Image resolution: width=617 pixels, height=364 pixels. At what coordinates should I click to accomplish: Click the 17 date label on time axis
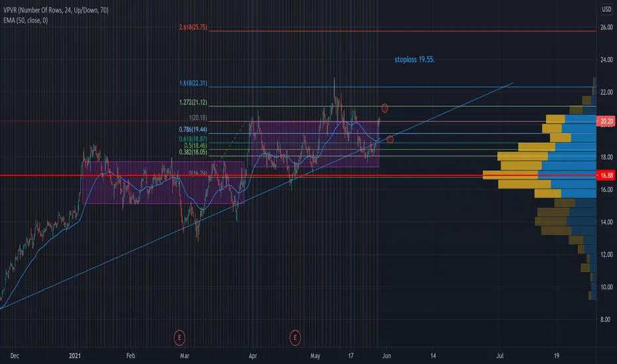(x=351, y=356)
